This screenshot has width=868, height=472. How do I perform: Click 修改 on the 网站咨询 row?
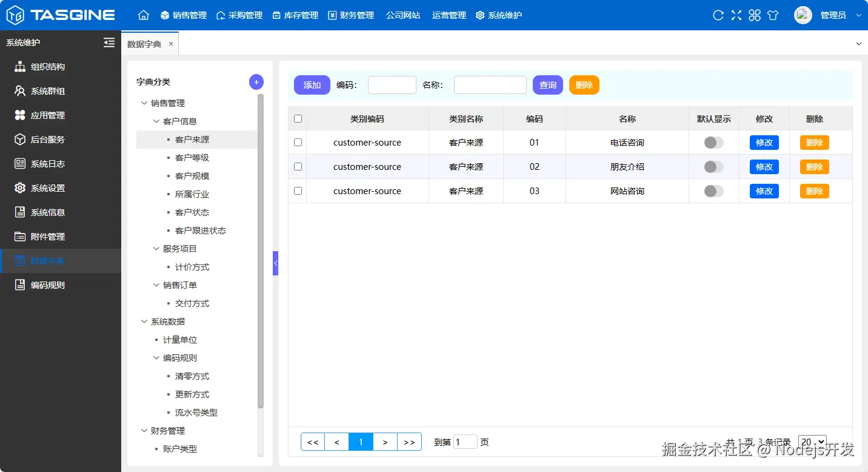coord(764,190)
